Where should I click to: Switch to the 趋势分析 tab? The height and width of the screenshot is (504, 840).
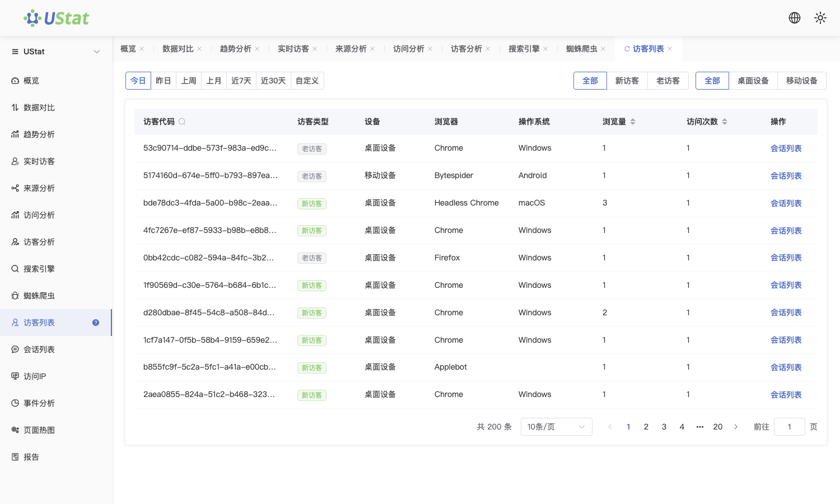point(236,49)
